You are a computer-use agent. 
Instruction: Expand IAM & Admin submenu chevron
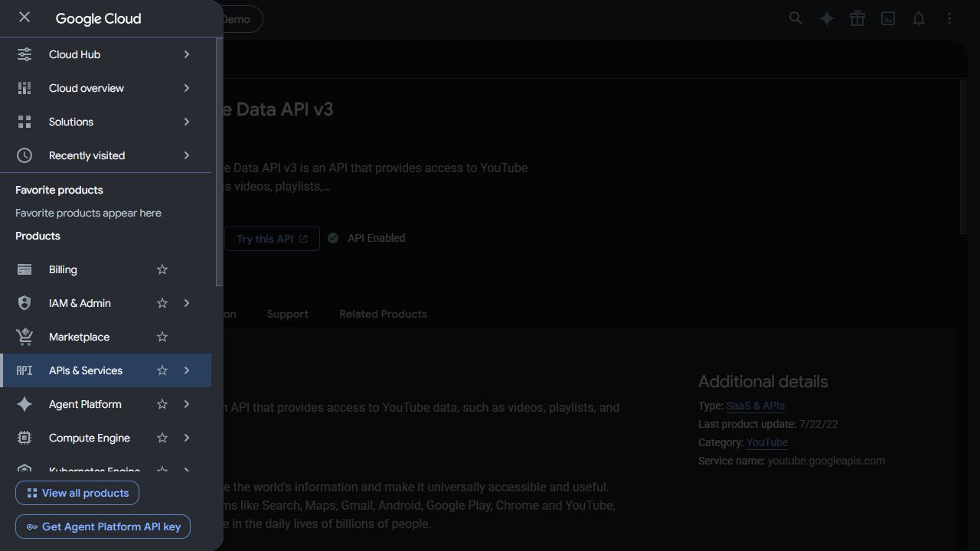pyautogui.click(x=187, y=303)
